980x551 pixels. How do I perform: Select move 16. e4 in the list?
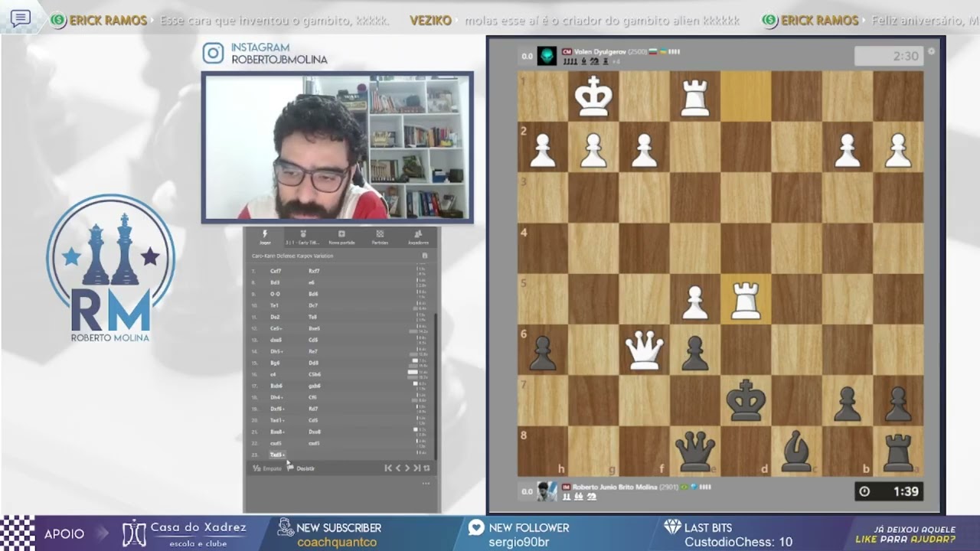pos(273,374)
